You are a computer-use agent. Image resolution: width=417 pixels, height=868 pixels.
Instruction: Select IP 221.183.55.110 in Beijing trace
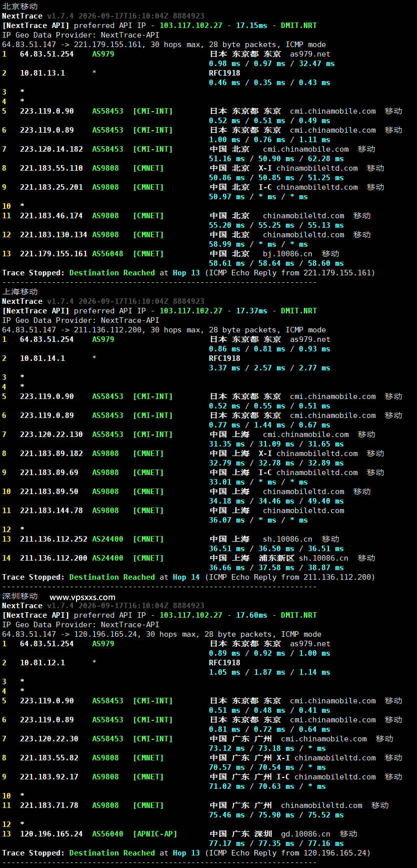click(x=51, y=168)
